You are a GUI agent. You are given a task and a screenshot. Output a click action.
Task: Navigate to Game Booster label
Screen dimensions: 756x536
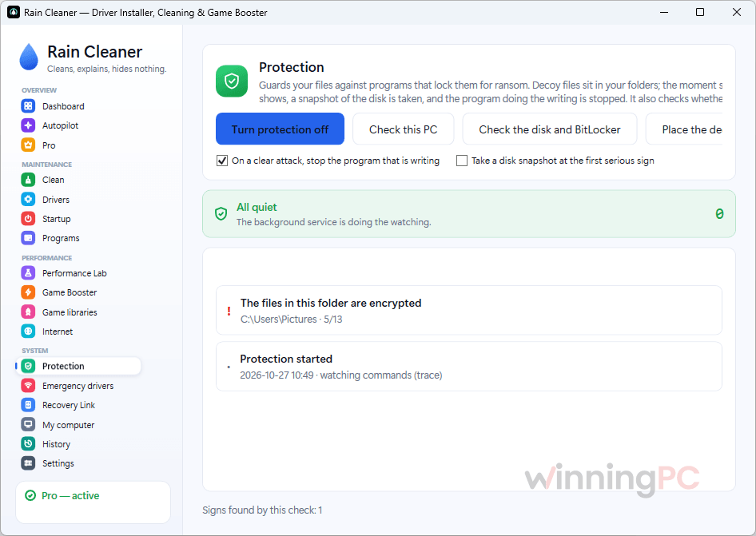[x=70, y=292]
